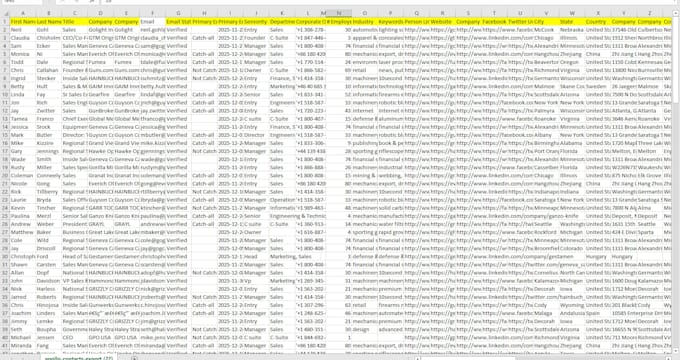Click last name cell 'Hinojosa'

coord(49,305)
